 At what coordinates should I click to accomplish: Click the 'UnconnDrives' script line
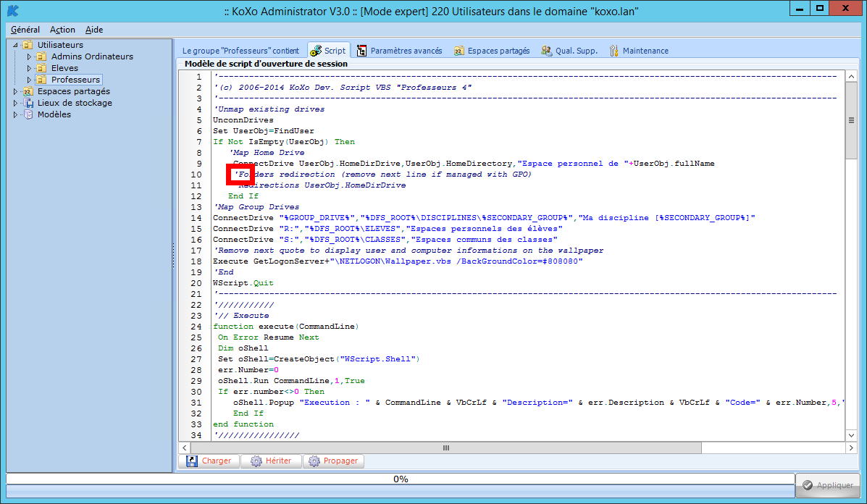click(243, 120)
